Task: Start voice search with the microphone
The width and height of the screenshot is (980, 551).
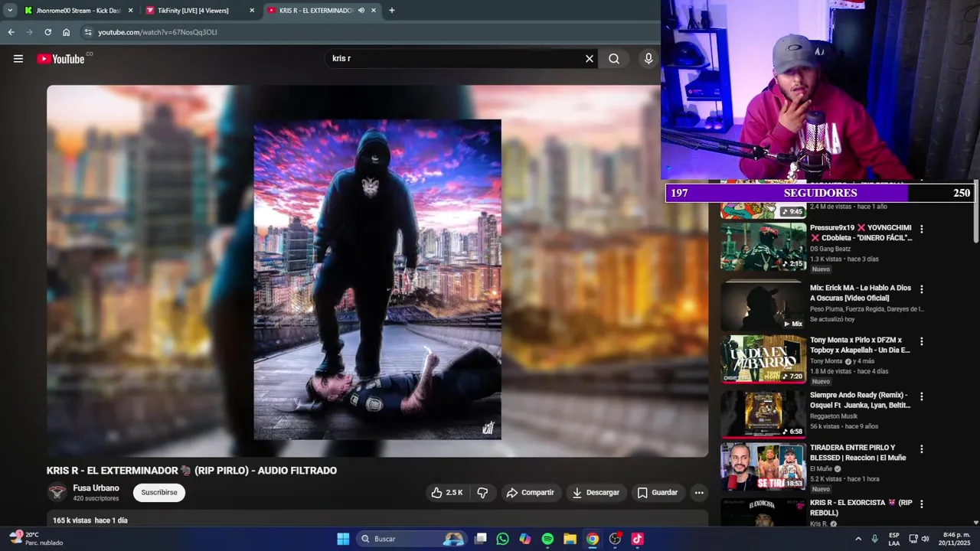Action: tap(648, 59)
